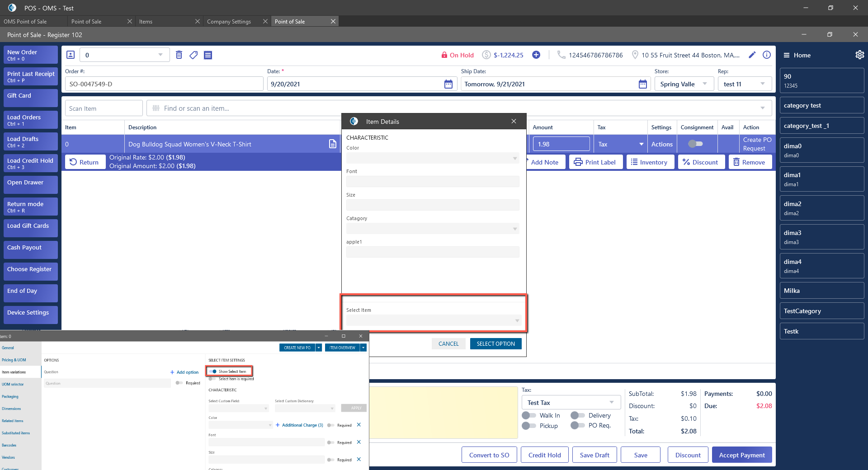Click the Order number field

pyautogui.click(x=164, y=84)
